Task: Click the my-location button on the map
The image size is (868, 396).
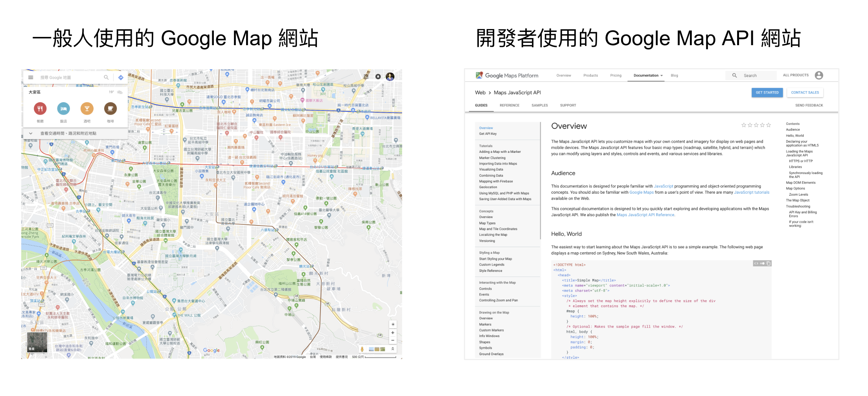Action: pos(392,324)
